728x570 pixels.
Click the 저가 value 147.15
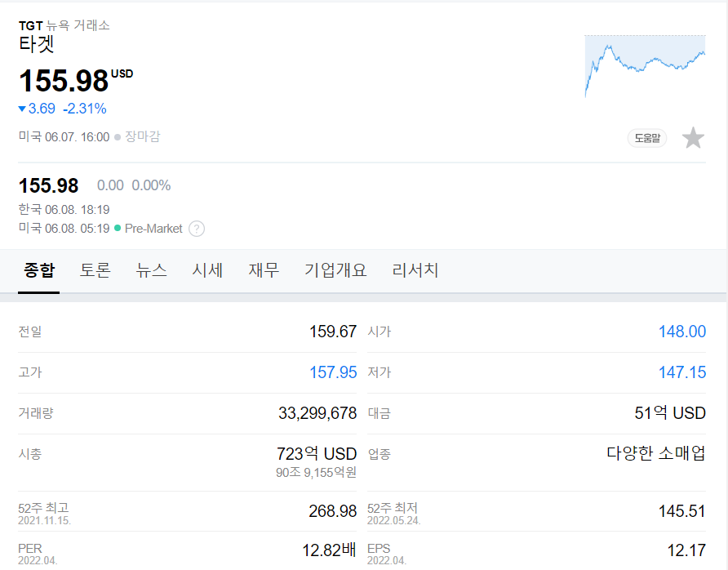click(682, 372)
